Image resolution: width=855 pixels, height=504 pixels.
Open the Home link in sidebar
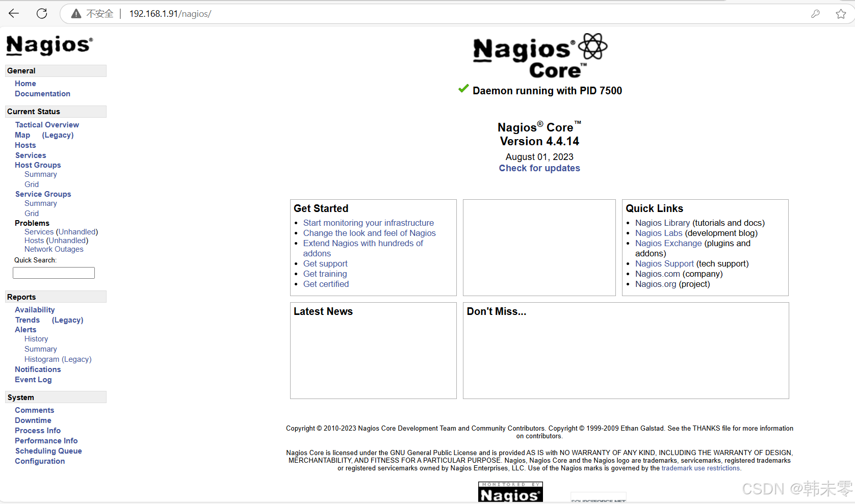[x=25, y=84]
